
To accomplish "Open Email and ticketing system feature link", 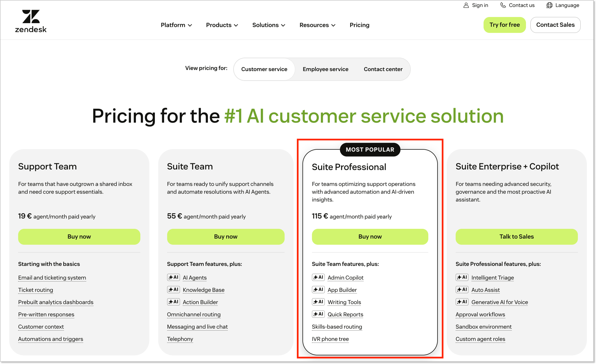I will click(52, 278).
